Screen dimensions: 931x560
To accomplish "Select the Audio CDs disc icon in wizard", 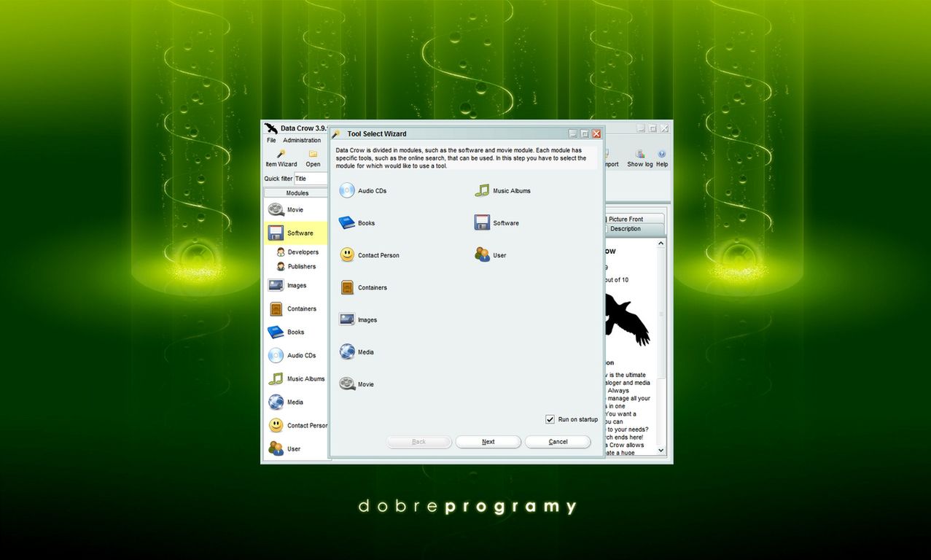I will point(347,191).
